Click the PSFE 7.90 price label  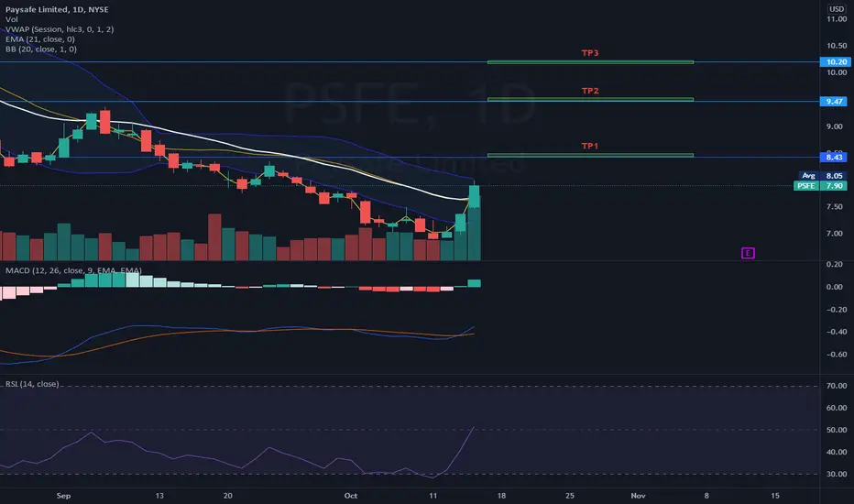pos(820,186)
